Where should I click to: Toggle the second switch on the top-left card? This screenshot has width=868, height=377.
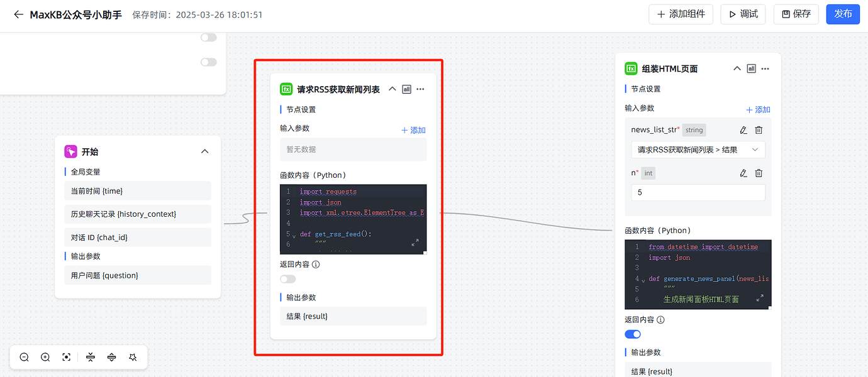click(x=208, y=62)
